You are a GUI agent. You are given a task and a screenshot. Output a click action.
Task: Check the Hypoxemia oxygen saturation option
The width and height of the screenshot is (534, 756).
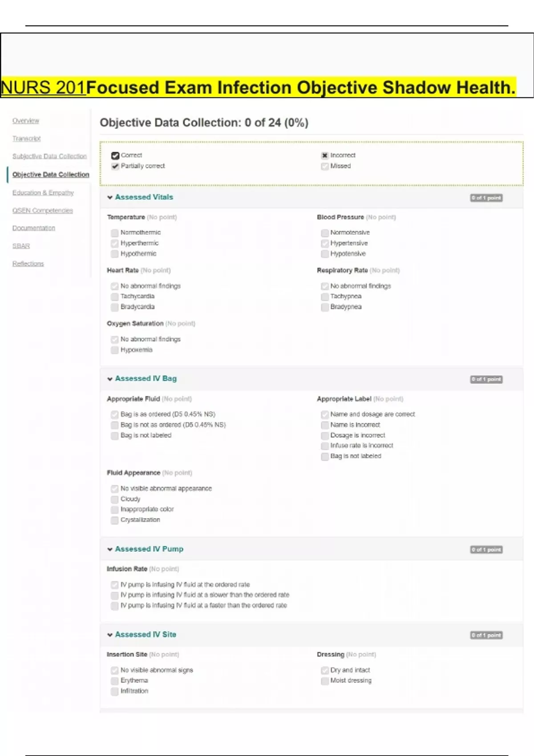click(x=115, y=350)
